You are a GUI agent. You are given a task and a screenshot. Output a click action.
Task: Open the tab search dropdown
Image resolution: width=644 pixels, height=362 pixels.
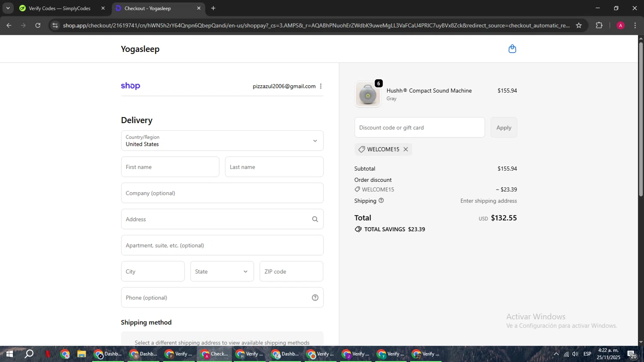pyautogui.click(x=8, y=8)
